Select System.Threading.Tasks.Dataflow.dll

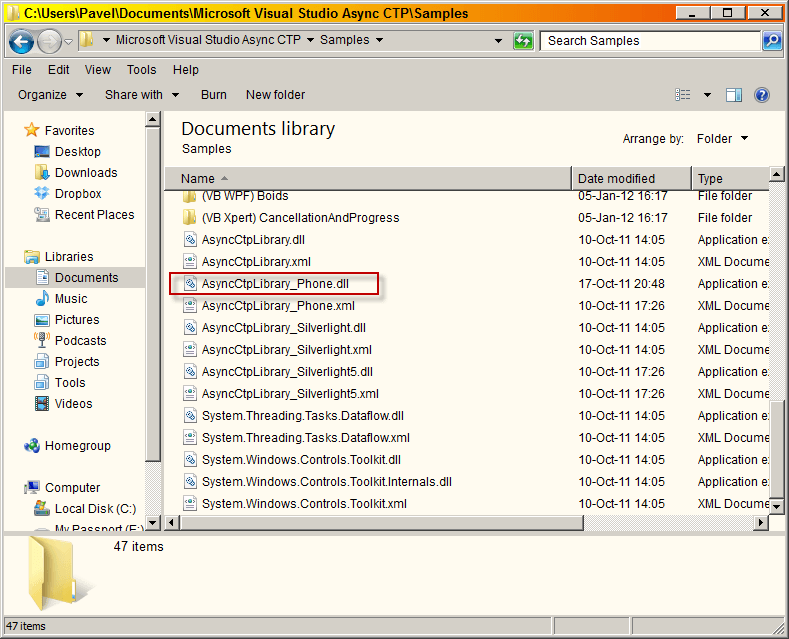coord(302,416)
